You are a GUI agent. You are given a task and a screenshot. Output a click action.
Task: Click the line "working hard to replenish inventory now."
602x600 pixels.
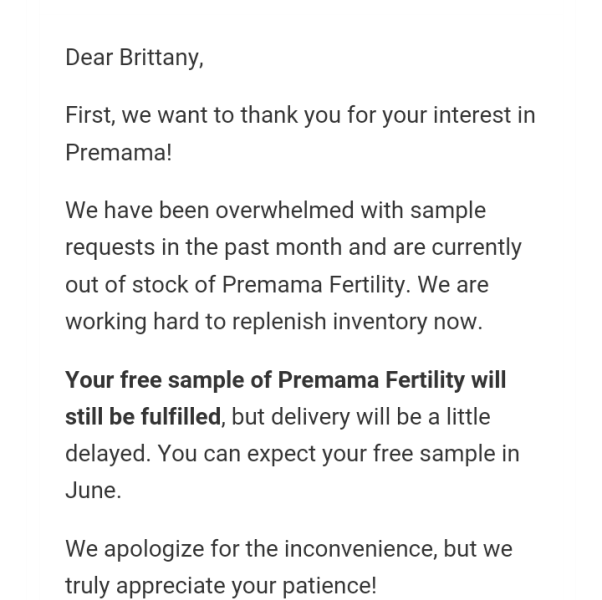click(273, 322)
